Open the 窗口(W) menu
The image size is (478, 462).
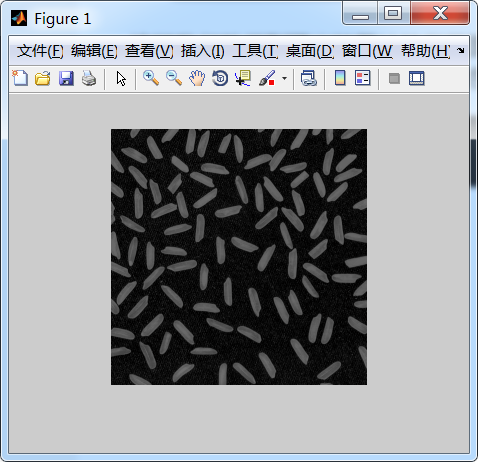tap(367, 51)
